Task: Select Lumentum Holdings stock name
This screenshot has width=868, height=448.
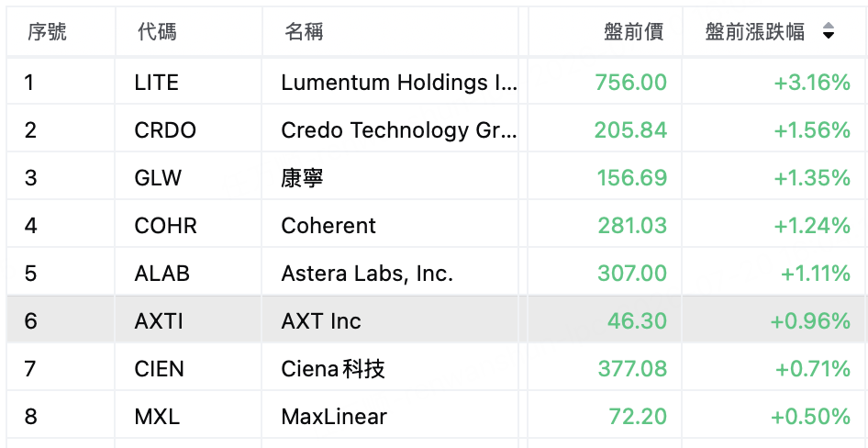Action: click(399, 83)
